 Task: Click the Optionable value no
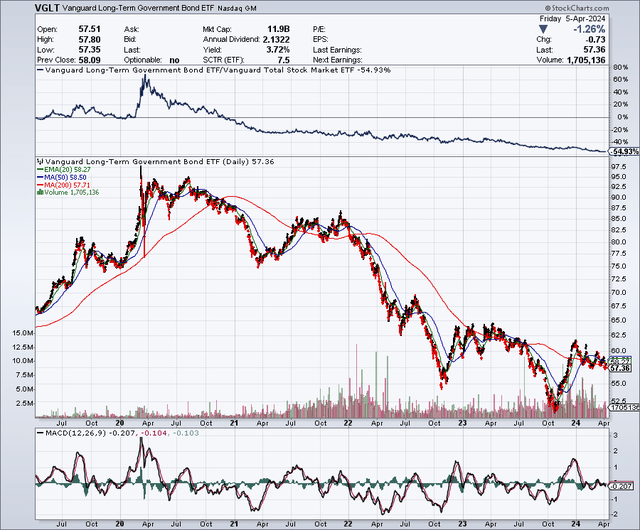(174, 60)
